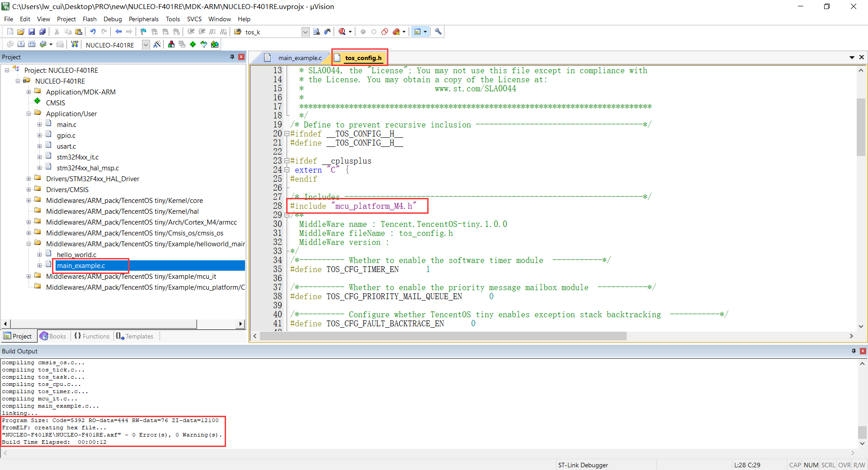Close the Project panel
The width and height of the screenshot is (868, 470).
[x=241, y=57]
